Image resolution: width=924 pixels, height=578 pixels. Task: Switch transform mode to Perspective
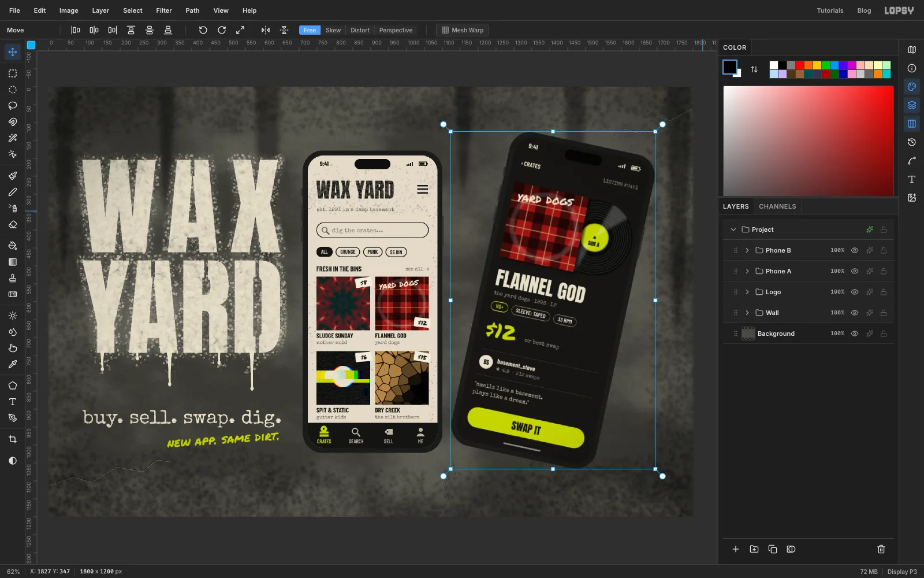[x=396, y=30]
